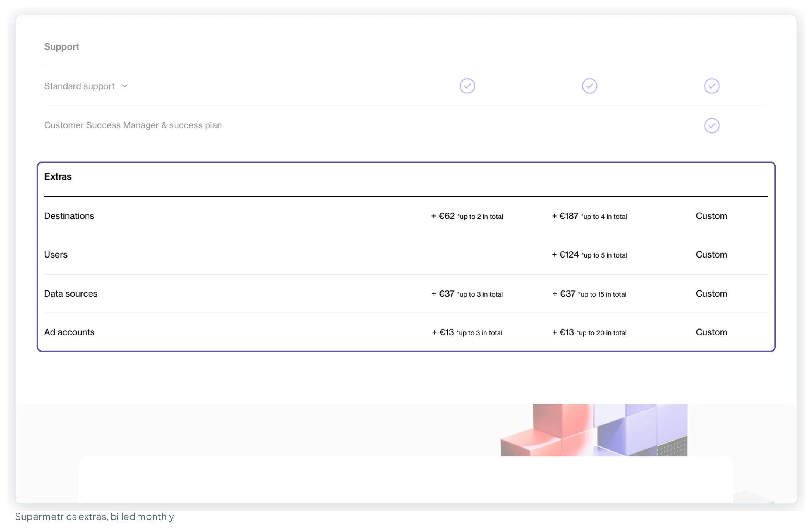Click the Destinations row label
Viewport: 812px width, 531px height.
69,216
